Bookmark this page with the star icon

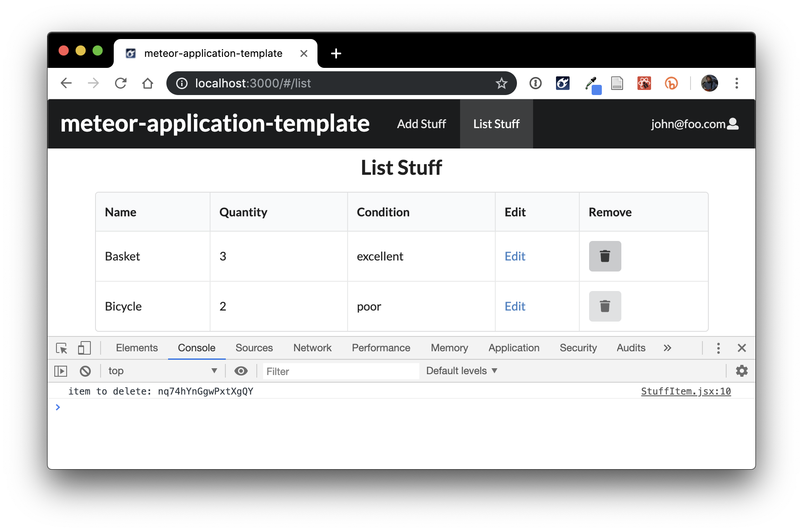[x=501, y=83]
